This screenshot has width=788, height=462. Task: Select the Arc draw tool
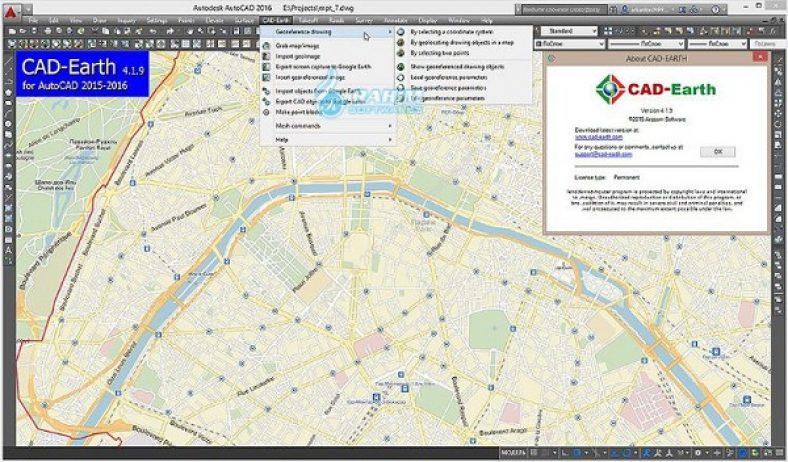[9, 113]
